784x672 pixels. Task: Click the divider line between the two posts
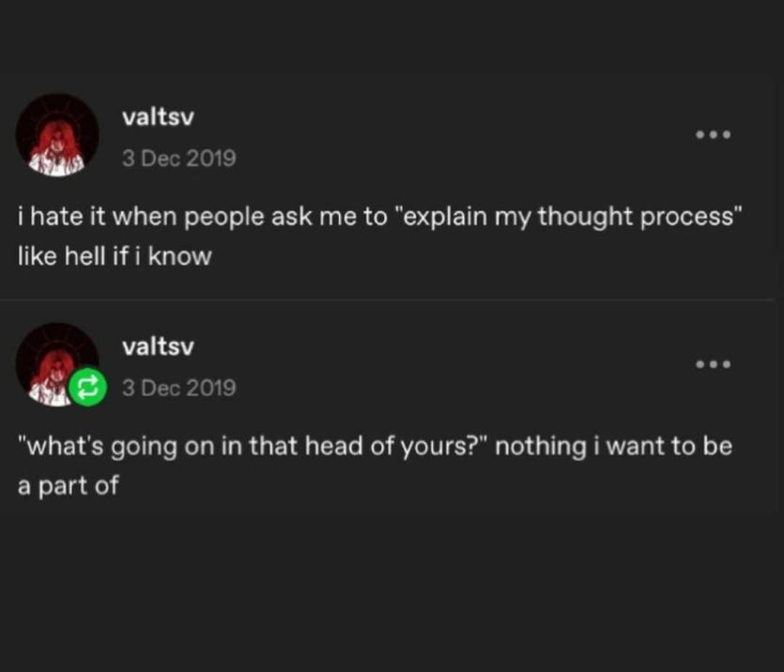(392, 300)
